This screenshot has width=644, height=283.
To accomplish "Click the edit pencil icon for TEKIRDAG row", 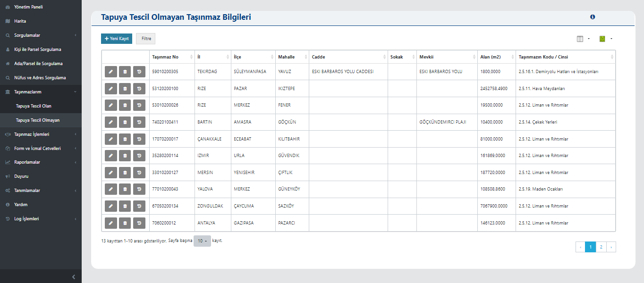I will click(110, 72).
